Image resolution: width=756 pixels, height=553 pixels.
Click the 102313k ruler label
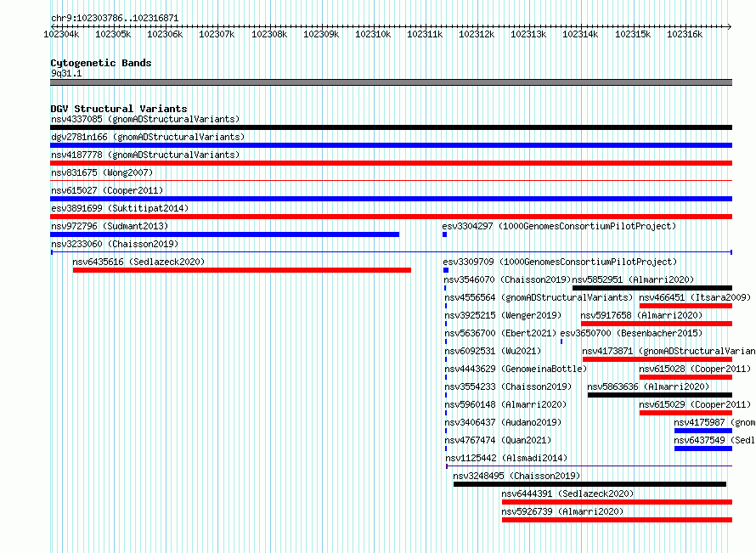528,34
